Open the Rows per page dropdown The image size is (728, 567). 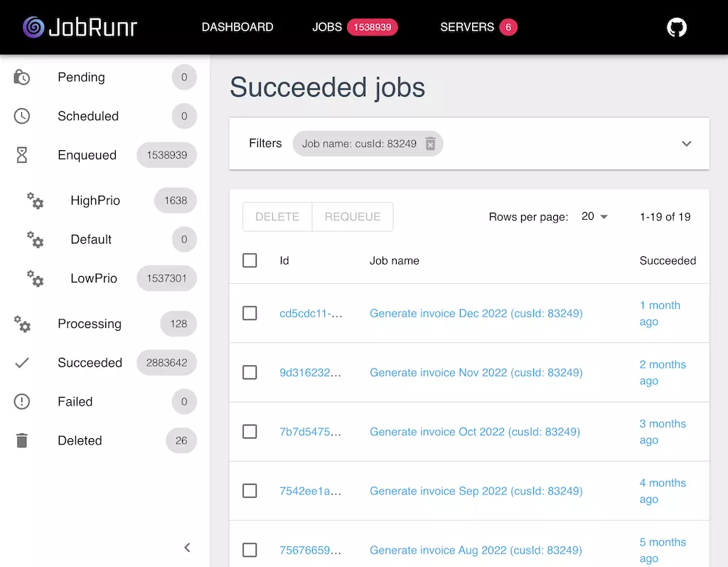595,216
